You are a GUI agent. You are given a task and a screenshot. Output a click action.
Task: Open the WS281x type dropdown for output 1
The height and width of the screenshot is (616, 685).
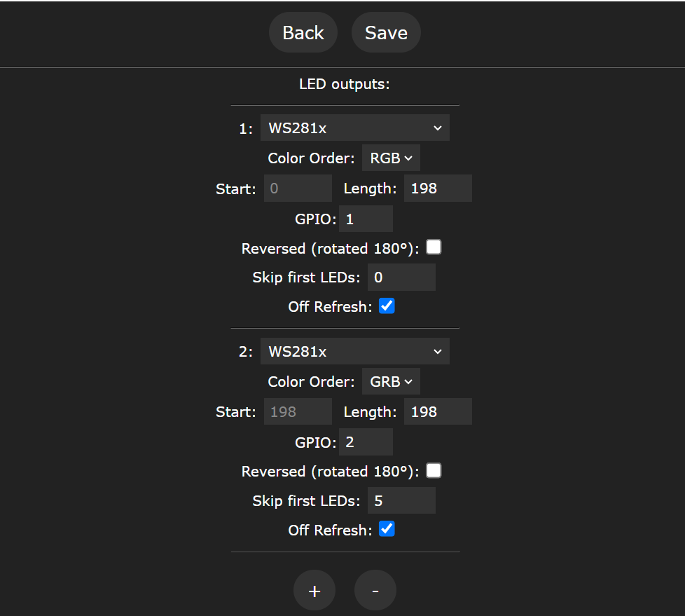[354, 128]
